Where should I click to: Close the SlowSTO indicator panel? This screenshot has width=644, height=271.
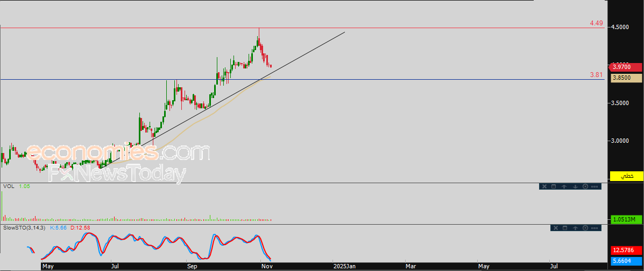point(555,228)
